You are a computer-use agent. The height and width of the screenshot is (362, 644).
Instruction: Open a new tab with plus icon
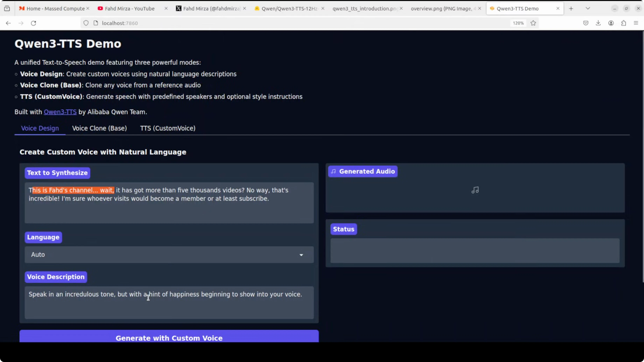[571, 9]
